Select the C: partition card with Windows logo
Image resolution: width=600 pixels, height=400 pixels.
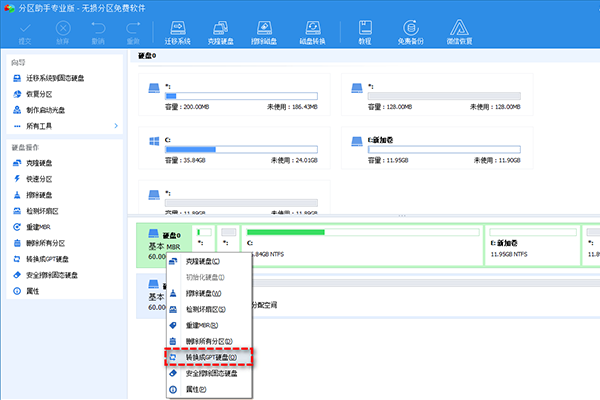tap(233, 144)
